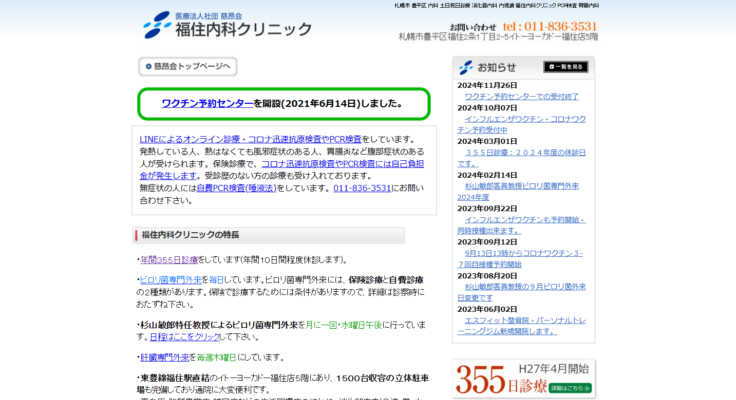Open the 肝臓専門外来 link
Viewport: 736px width, 400px height.
pos(165,358)
